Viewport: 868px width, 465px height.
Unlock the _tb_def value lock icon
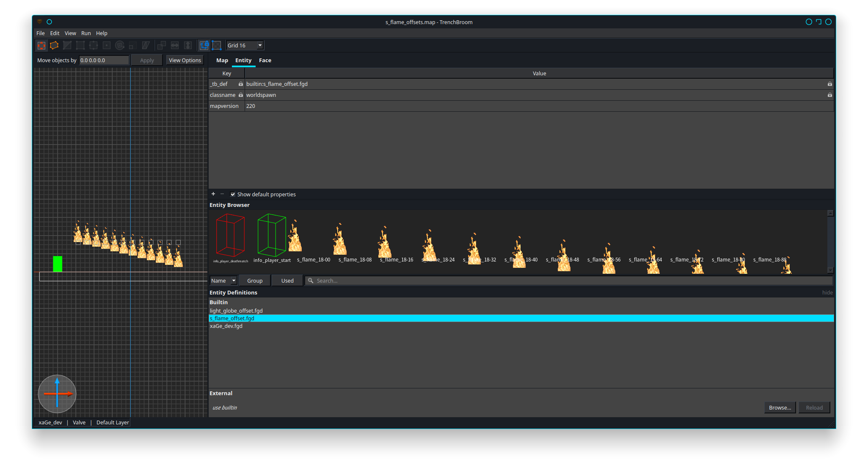pyautogui.click(x=829, y=84)
